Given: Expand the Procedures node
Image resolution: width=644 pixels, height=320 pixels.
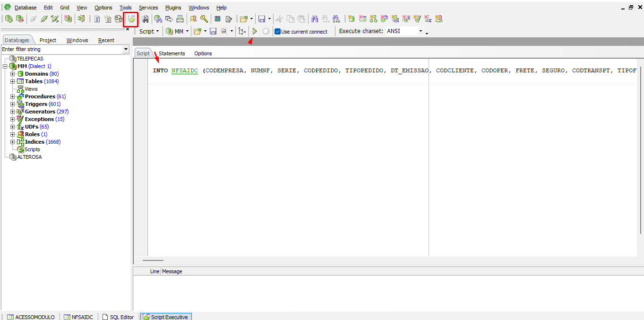Looking at the screenshot, I should [x=13, y=96].
